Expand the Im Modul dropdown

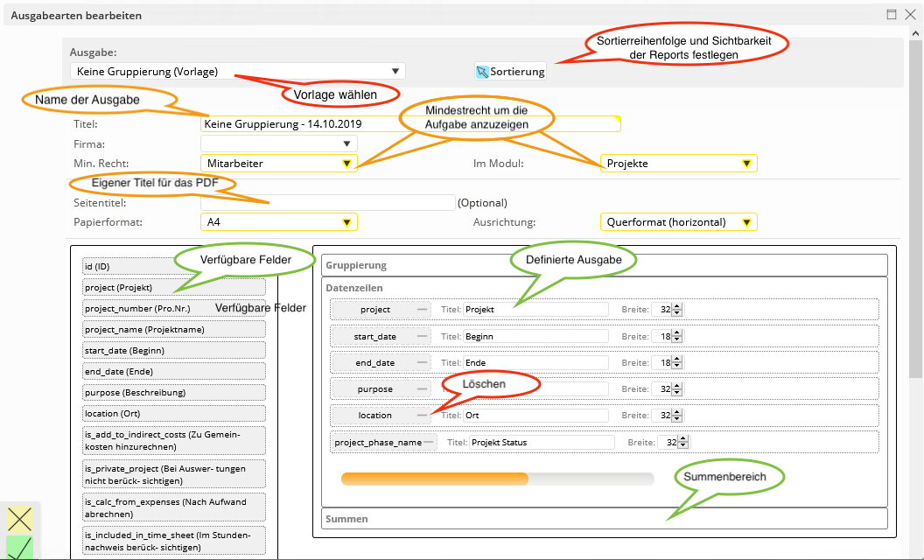click(x=678, y=164)
